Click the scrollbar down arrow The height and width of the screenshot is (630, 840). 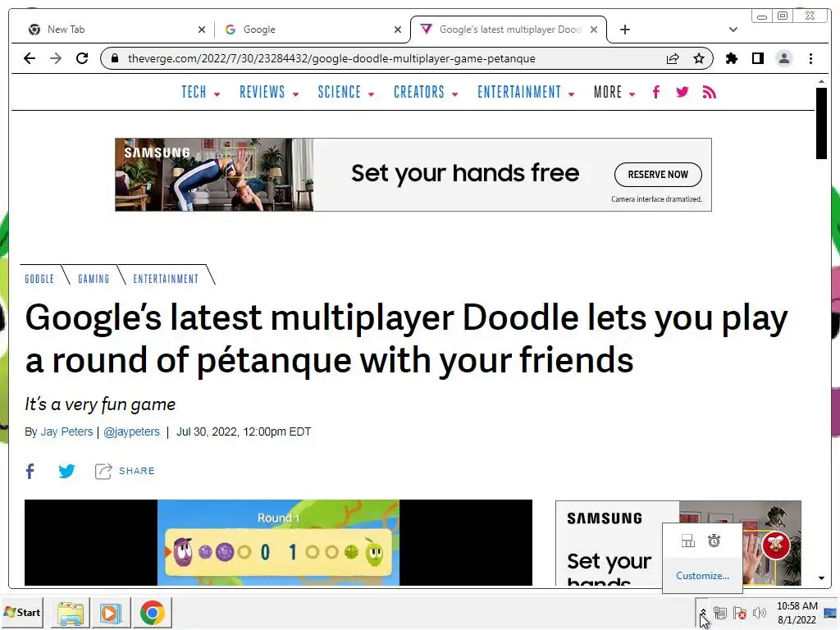point(820,578)
